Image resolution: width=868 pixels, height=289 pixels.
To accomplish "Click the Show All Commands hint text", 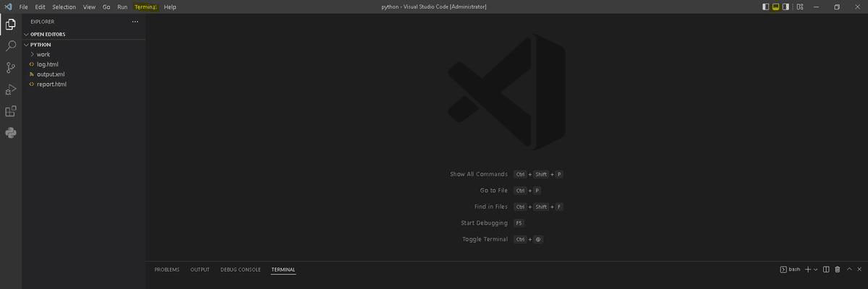I will [479, 174].
